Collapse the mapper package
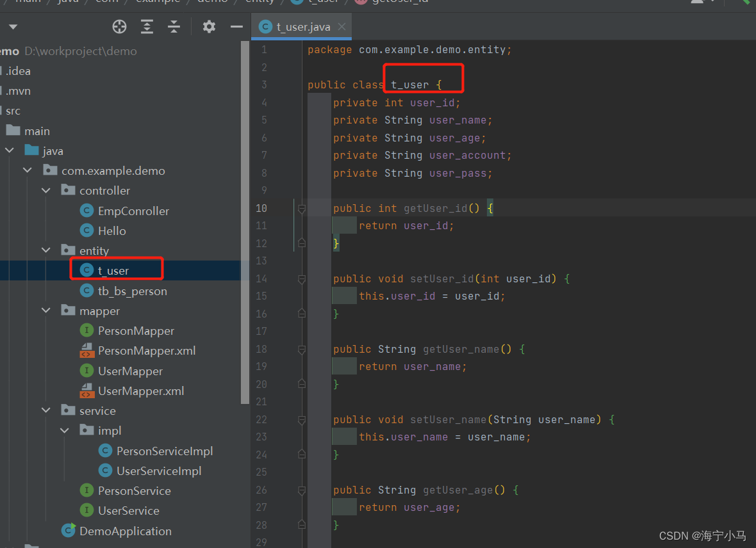Screen dimensions: 756x548 coord(45,310)
